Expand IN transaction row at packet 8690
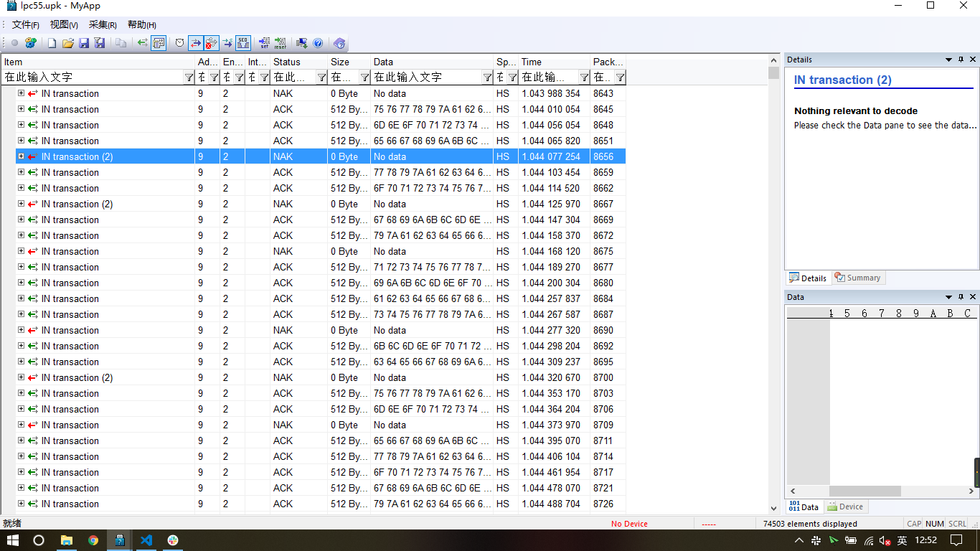Screen dimensions: 980x551 pyautogui.click(x=21, y=330)
